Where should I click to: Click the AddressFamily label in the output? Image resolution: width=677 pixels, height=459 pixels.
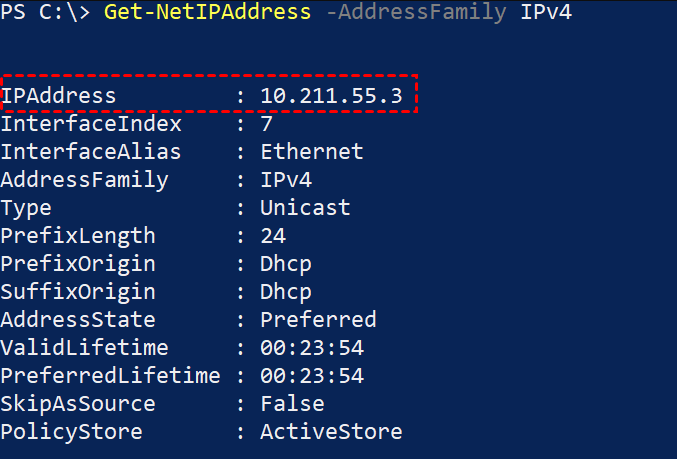point(85,180)
